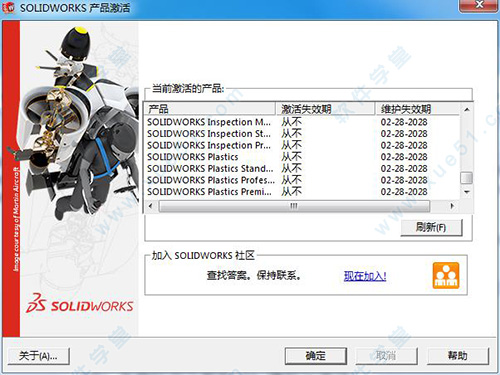Click the vertical scrollbar thumb in the product list
This screenshot has width=500, height=375.
[467, 178]
